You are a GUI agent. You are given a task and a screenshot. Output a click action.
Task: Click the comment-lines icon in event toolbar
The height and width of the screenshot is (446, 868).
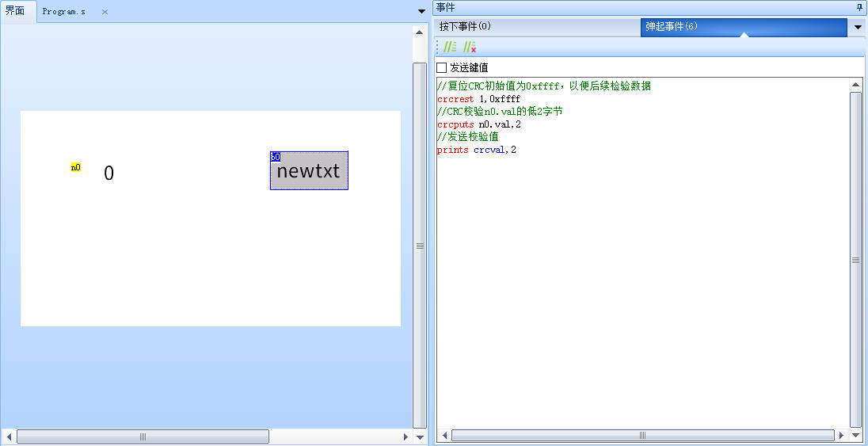tap(450, 47)
